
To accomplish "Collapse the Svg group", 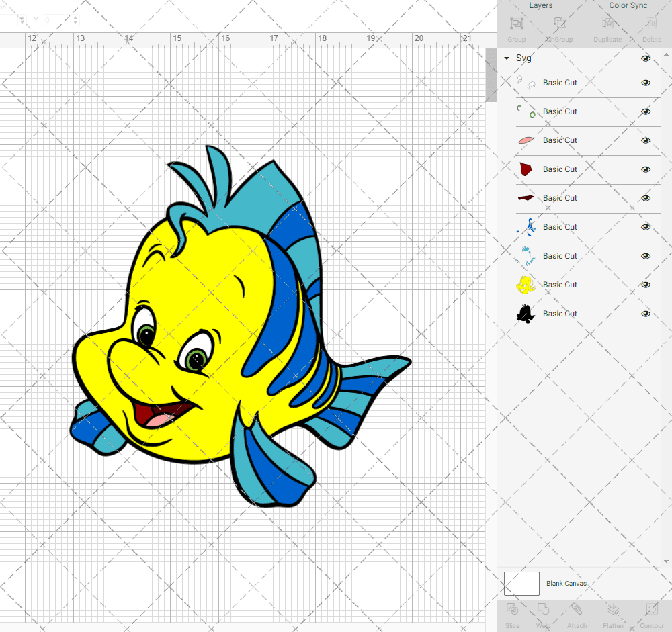I will [x=507, y=58].
